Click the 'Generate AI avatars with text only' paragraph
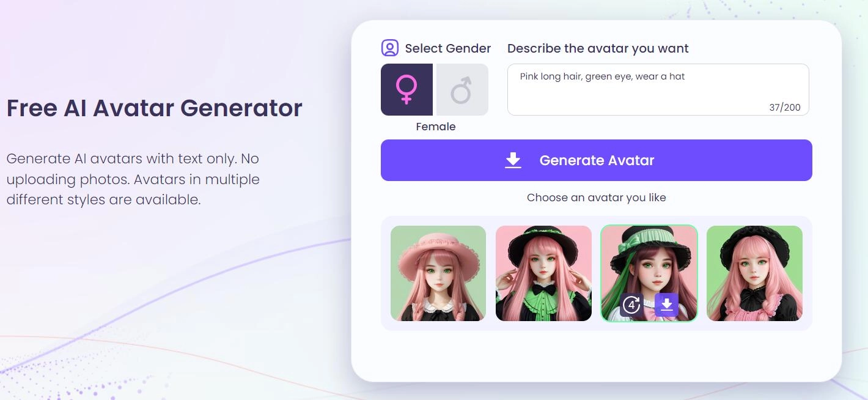 133,179
